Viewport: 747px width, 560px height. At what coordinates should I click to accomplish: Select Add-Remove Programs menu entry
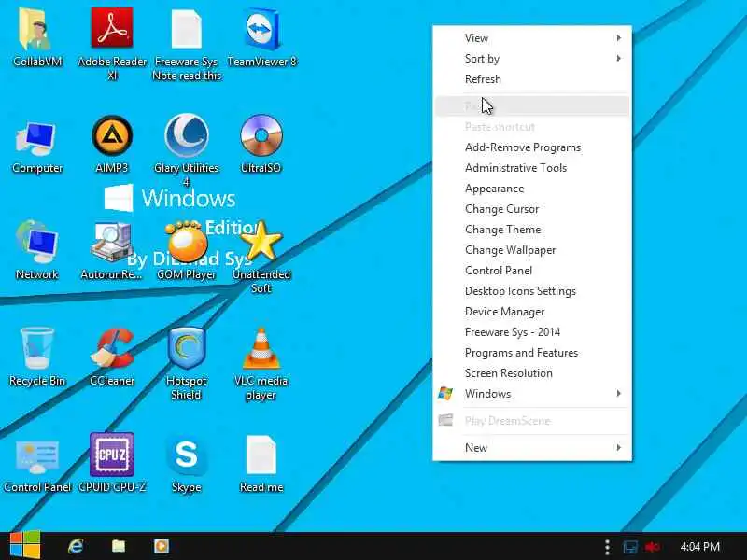click(532, 147)
